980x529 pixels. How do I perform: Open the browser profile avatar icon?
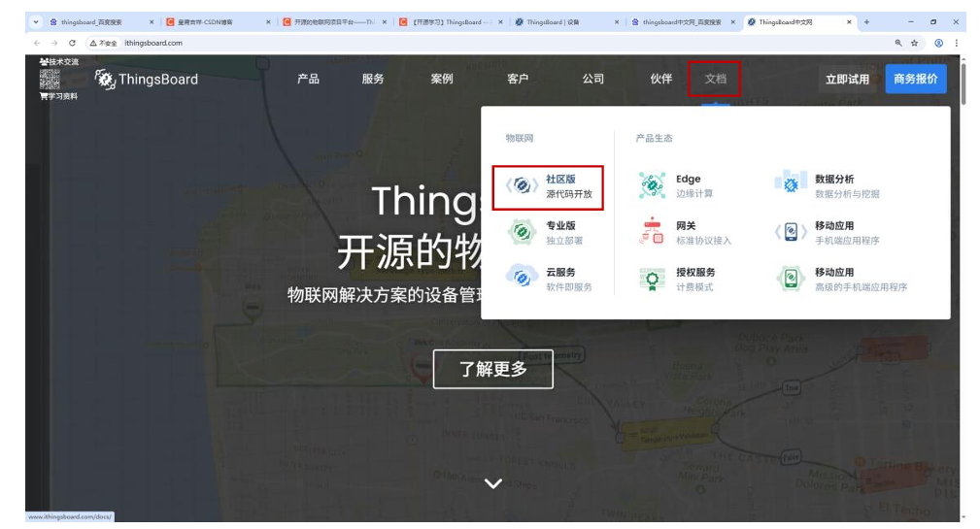(x=938, y=43)
